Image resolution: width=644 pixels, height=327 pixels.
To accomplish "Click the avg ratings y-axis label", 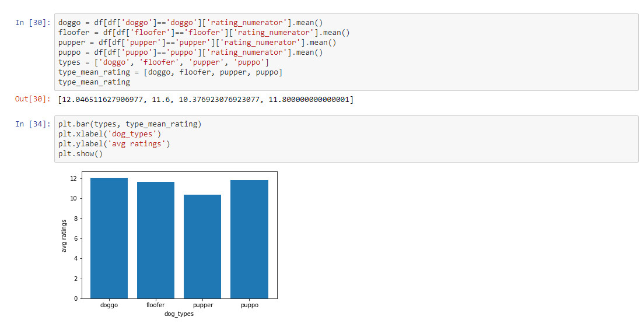I will click(x=64, y=235).
